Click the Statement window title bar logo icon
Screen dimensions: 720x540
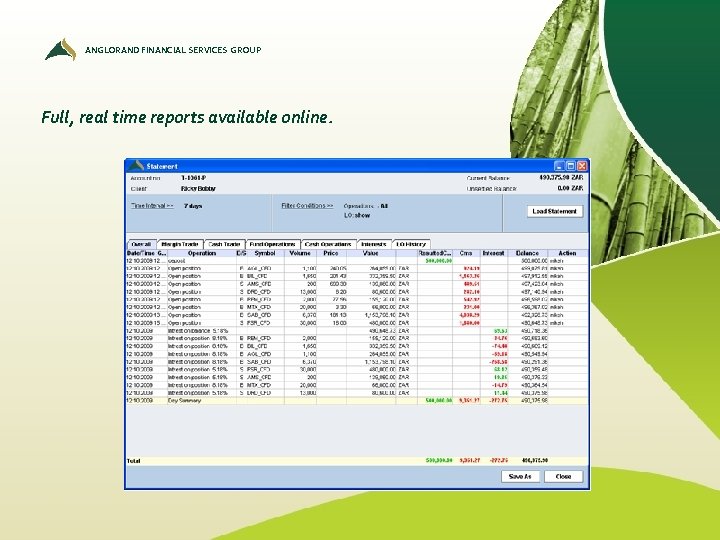point(135,166)
